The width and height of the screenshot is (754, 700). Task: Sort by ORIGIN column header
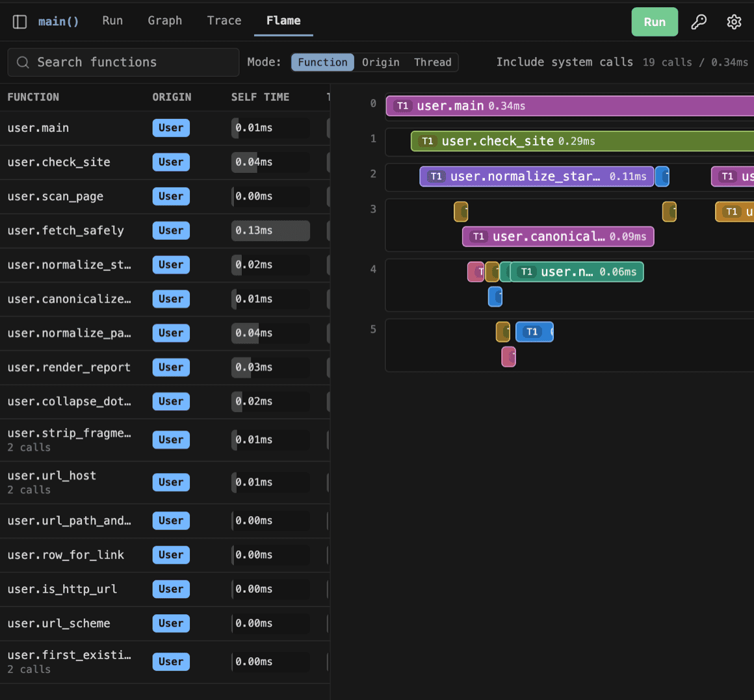172,97
